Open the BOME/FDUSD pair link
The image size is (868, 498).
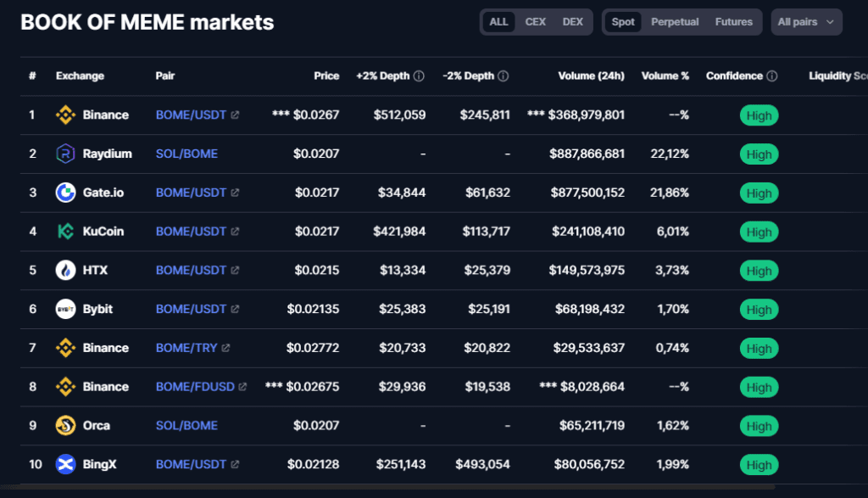point(195,387)
